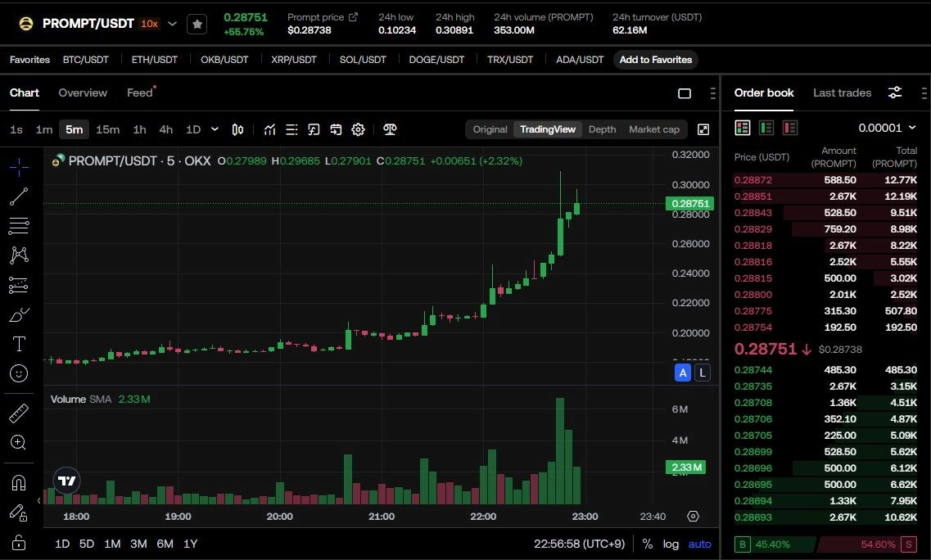
Task: Open the chart indicators icon
Action: click(269, 129)
